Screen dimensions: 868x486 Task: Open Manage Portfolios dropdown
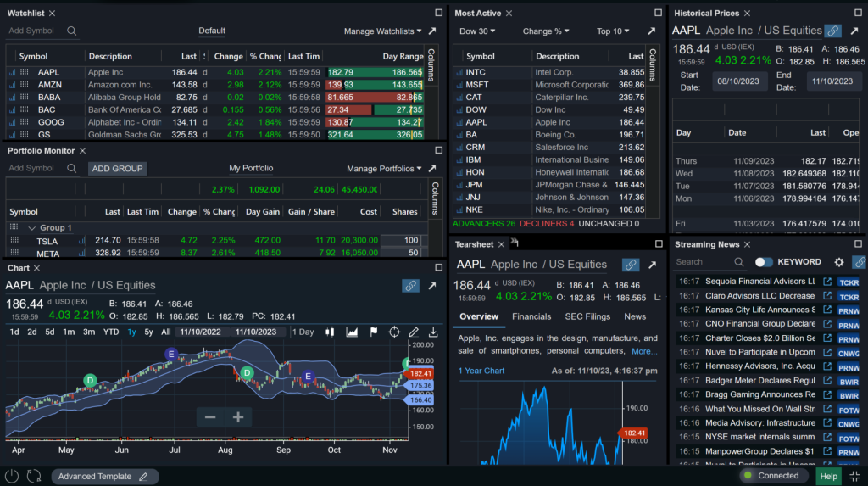[x=384, y=169]
